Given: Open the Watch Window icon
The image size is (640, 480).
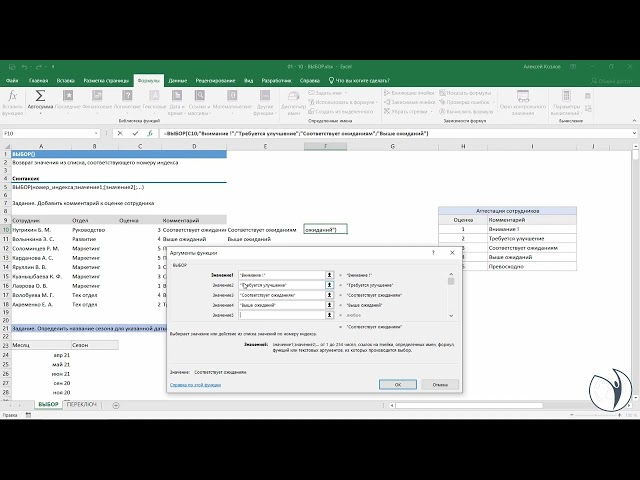Looking at the screenshot, I should coord(523,96).
